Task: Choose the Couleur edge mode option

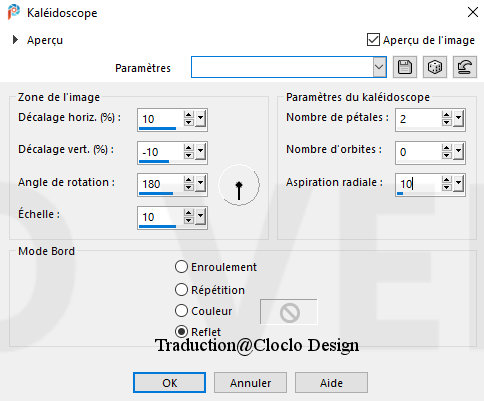Action: pyautogui.click(x=181, y=311)
